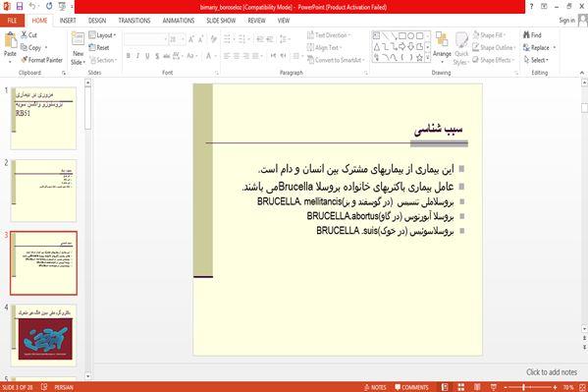Switch to the SLIDE SHOW tab
The image size is (588, 392).
pos(221,21)
